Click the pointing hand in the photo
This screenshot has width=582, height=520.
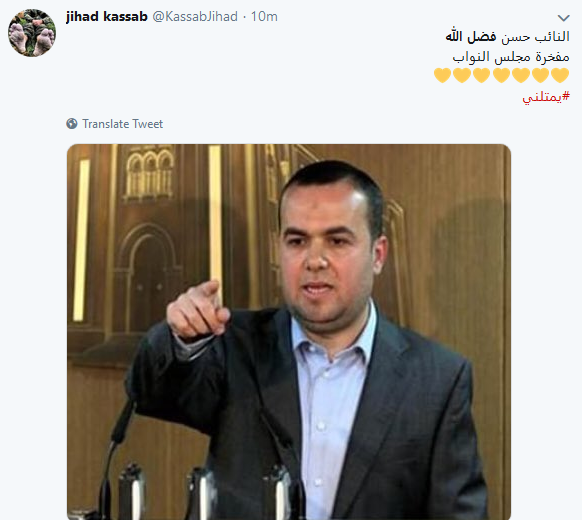tap(198, 310)
